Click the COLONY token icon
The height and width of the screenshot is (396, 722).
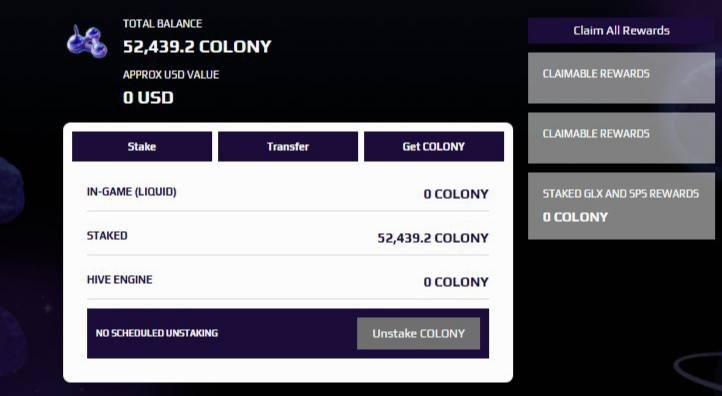[87, 42]
